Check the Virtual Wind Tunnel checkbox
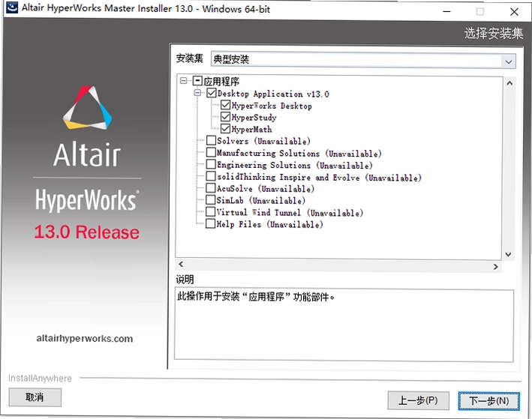 [211, 211]
